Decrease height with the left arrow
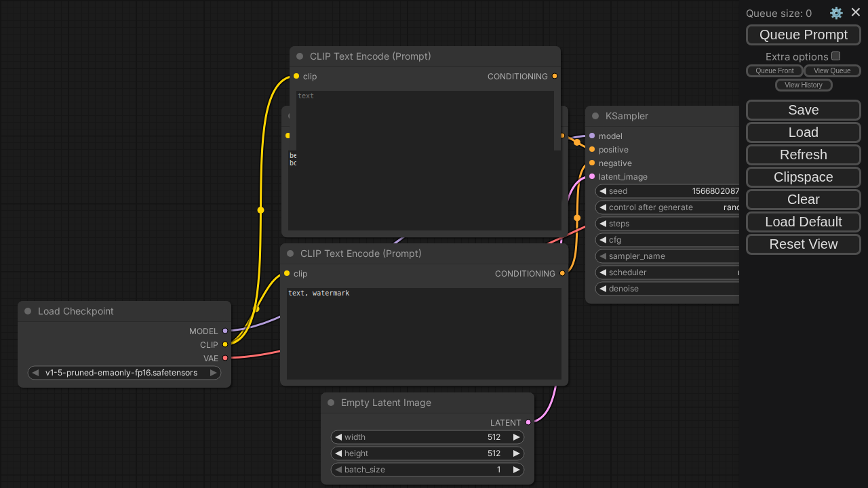The height and width of the screenshot is (488, 868). [338, 453]
